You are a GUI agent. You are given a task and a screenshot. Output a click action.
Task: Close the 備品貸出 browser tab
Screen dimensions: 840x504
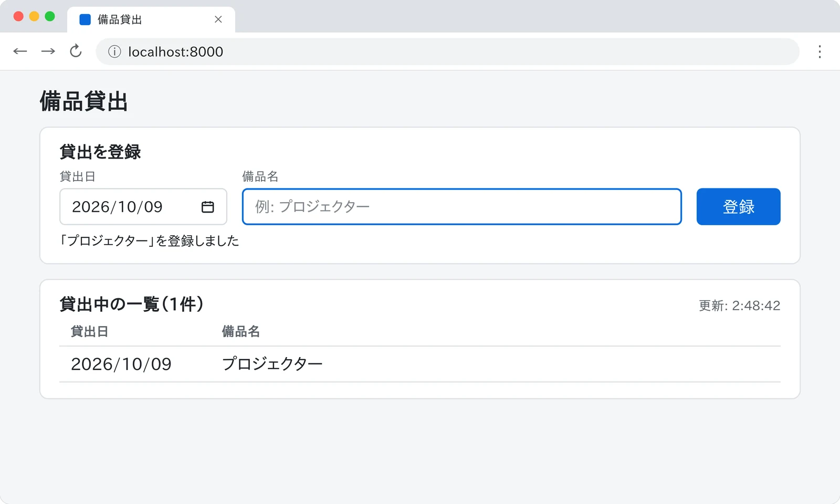pyautogui.click(x=218, y=19)
